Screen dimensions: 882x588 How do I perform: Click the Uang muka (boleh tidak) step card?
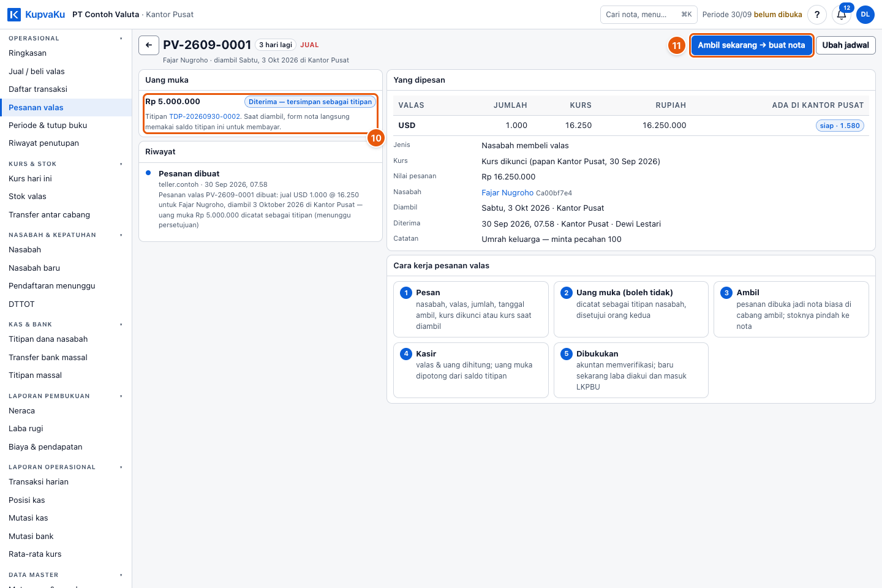[x=631, y=309]
